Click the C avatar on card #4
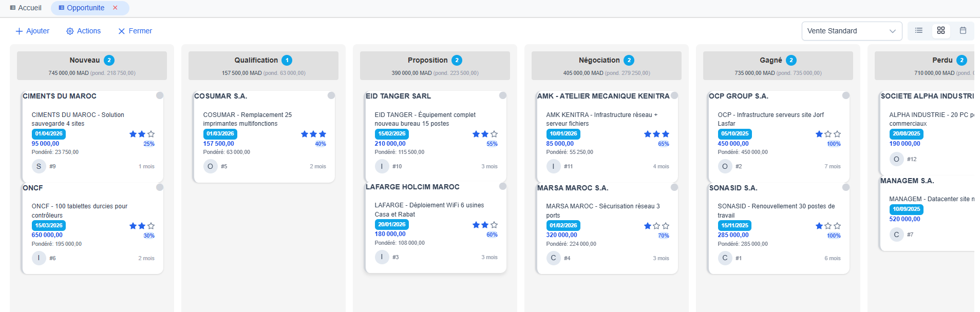 click(554, 258)
